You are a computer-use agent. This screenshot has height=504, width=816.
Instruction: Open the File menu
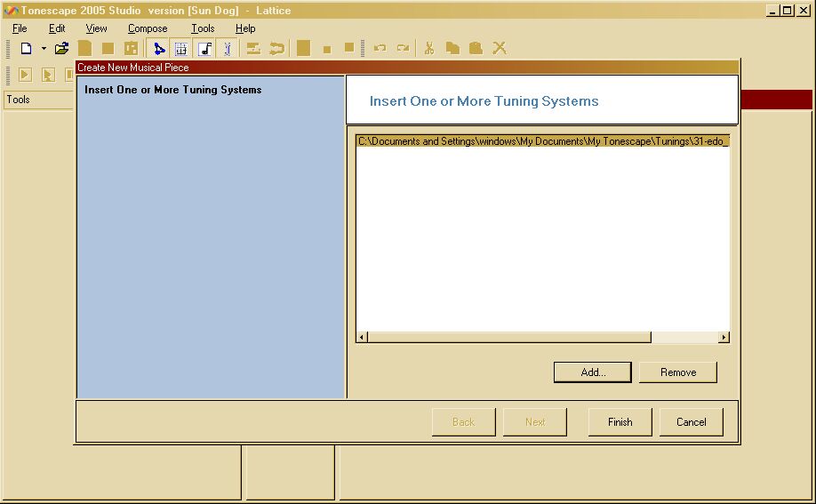click(20, 28)
